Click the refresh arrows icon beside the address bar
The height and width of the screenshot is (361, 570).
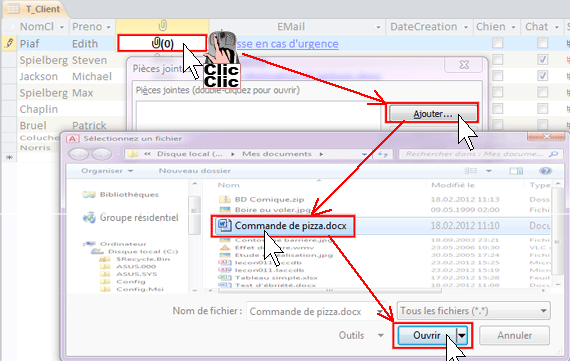tap(382, 154)
